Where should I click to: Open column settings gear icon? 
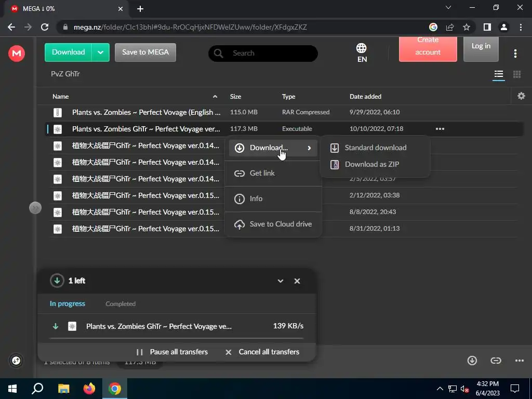(x=521, y=96)
